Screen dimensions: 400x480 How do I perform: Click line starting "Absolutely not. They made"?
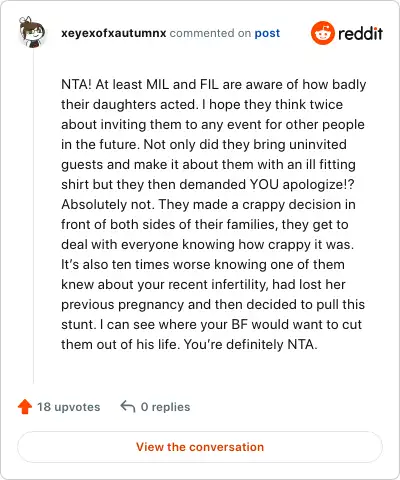[x=208, y=205]
